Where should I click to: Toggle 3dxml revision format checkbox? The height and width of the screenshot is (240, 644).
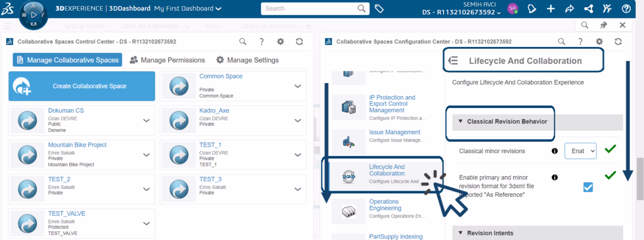tap(588, 187)
